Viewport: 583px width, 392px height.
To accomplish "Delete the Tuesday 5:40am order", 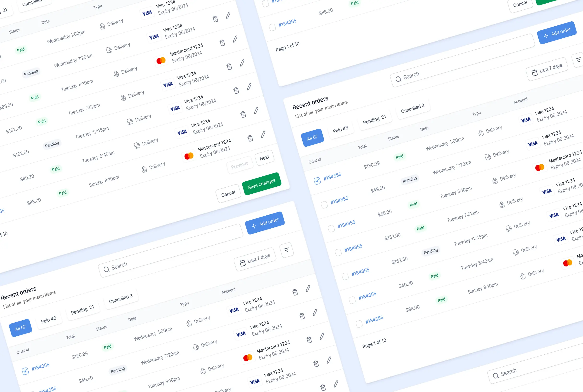I will 243,114.
